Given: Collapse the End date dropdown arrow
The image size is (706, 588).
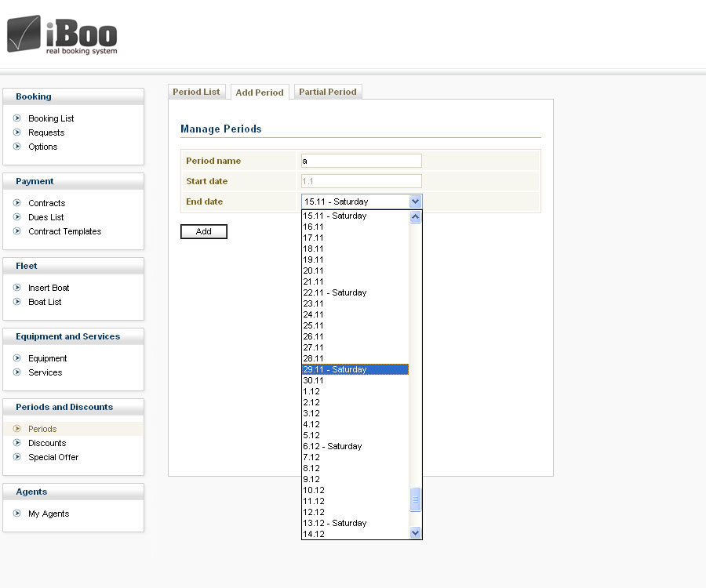Looking at the screenshot, I should [415, 201].
